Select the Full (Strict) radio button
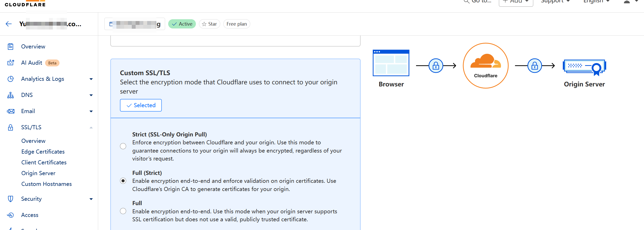Viewport: 644px width, 230px height. point(123,181)
